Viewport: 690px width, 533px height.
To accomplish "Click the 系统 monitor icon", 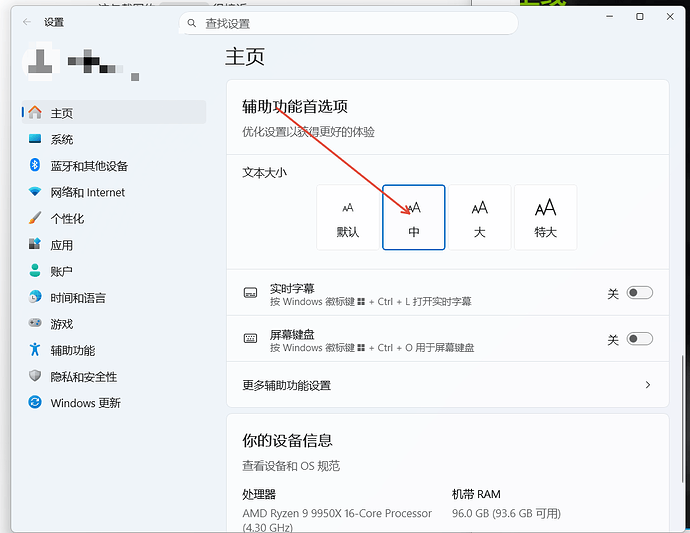I will pos(35,139).
